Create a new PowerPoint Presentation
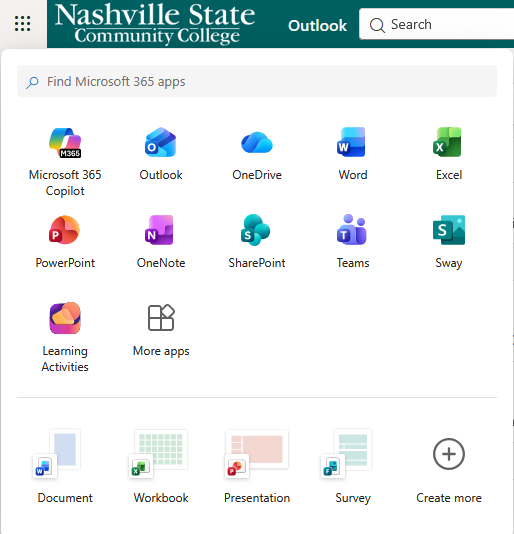Screen dimensions: 514x534 [257, 467]
